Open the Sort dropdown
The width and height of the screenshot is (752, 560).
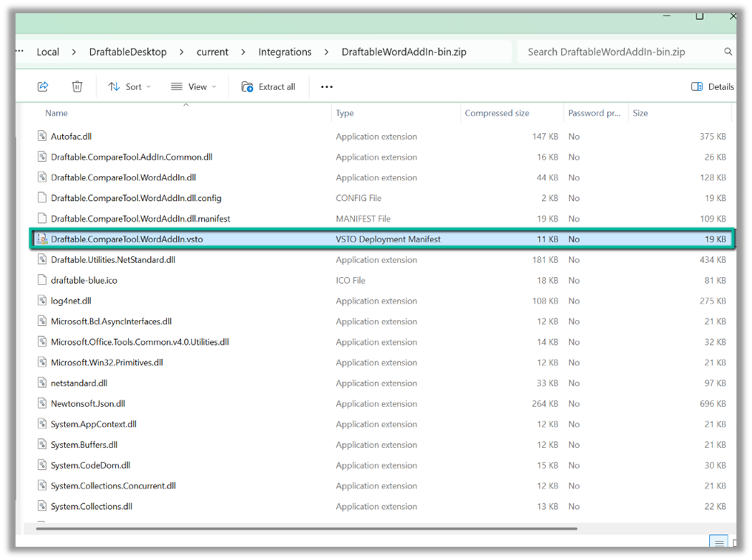click(x=129, y=86)
